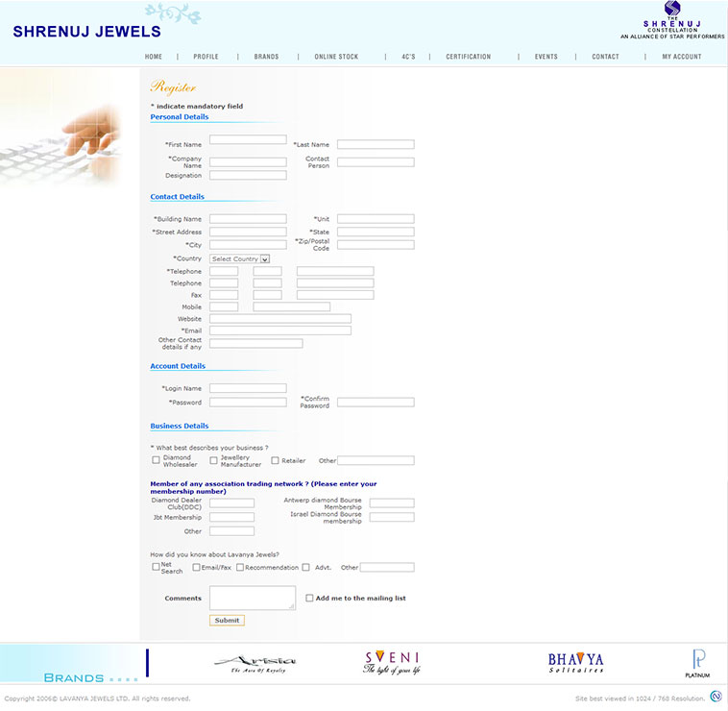This screenshot has height=711, width=728.
Task: Tick the Advt. checkbox
Action: click(305, 567)
